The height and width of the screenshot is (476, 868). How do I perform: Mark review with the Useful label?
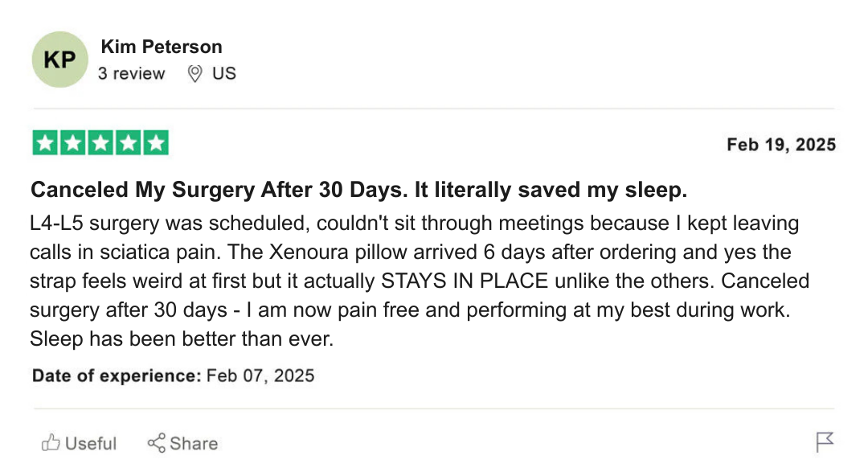click(x=91, y=444)
